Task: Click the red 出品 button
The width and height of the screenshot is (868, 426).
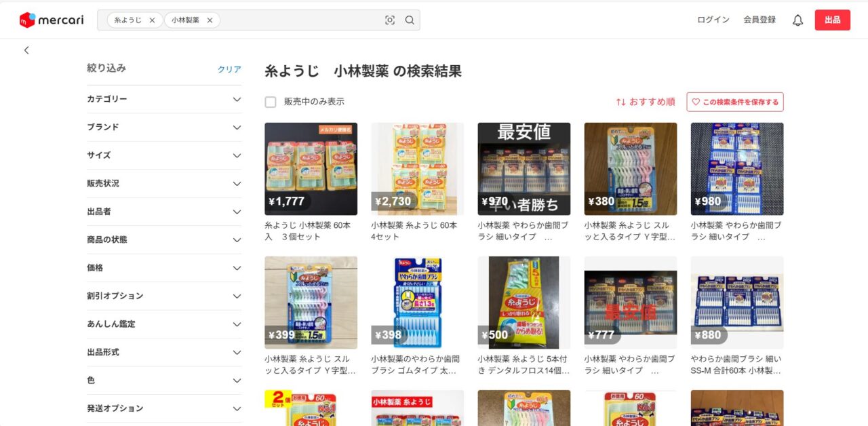Action: click(833, 20)
